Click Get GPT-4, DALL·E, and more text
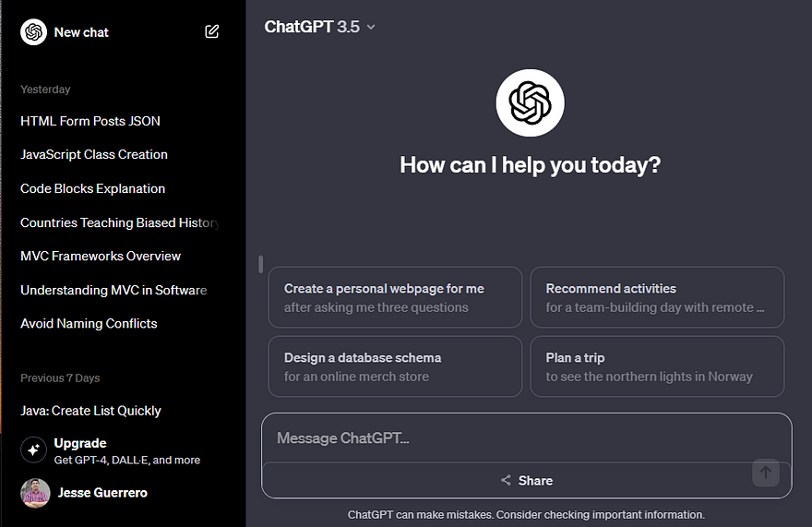The height and width of the screenshot is (527, 812). [x=127, y=461]
